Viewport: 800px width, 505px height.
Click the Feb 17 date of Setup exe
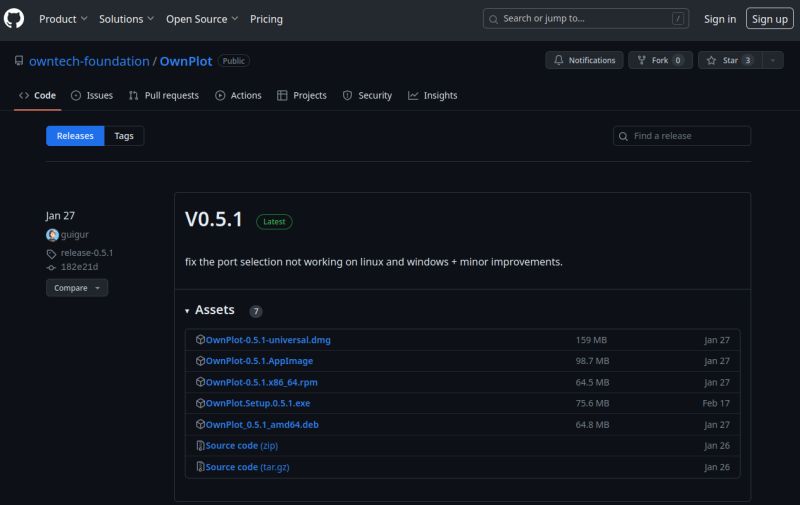pos(716,403)
